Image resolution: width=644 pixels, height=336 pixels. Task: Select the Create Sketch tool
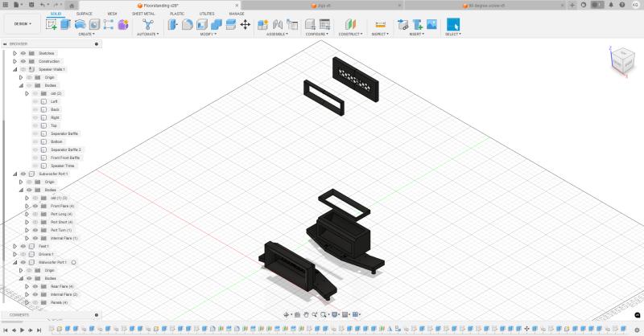tap(52, 24)
